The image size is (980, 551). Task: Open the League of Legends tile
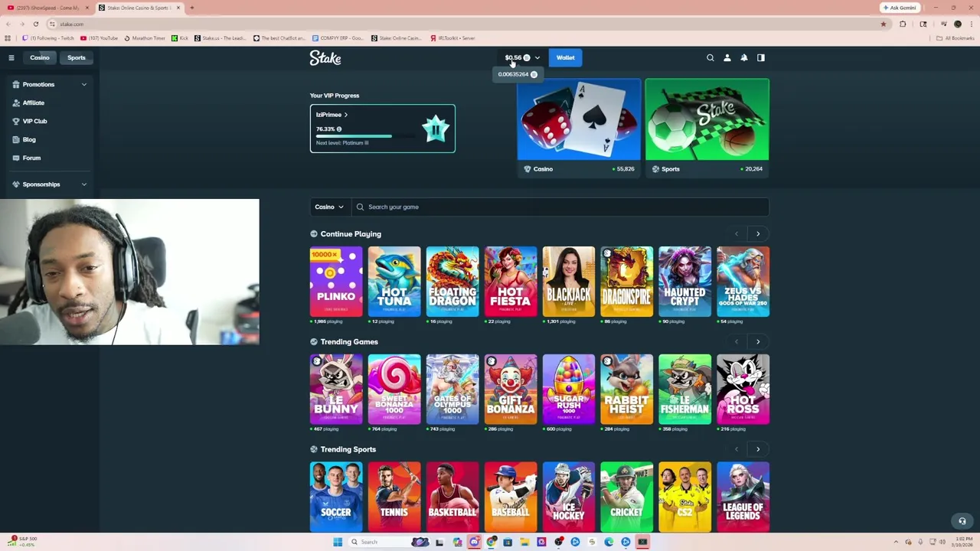(x=743, y=497)
